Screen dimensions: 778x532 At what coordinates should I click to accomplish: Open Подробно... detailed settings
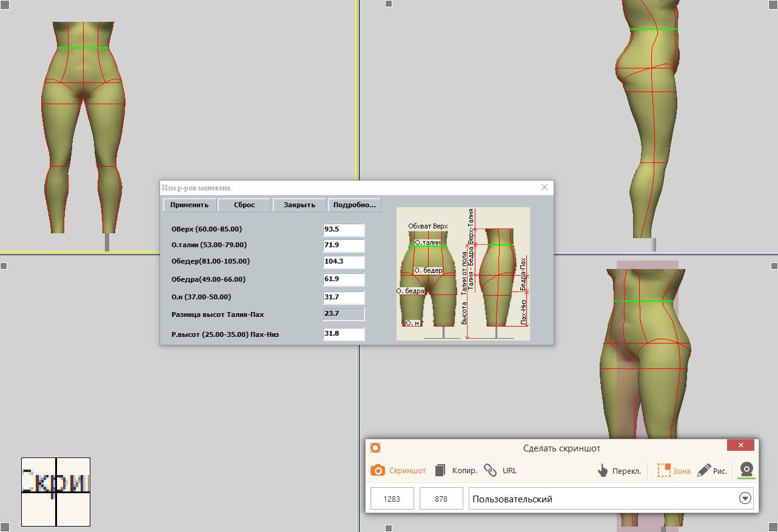click(x=355, y=205)
